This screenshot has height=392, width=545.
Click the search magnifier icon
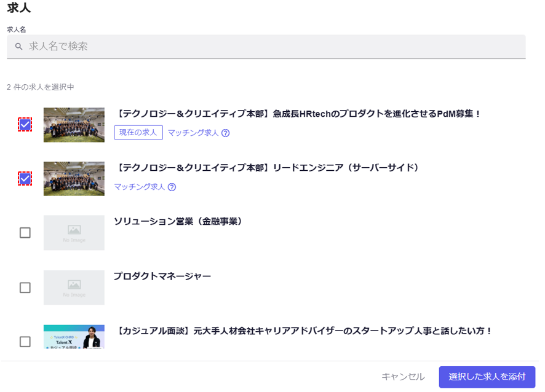pos(18,47)
